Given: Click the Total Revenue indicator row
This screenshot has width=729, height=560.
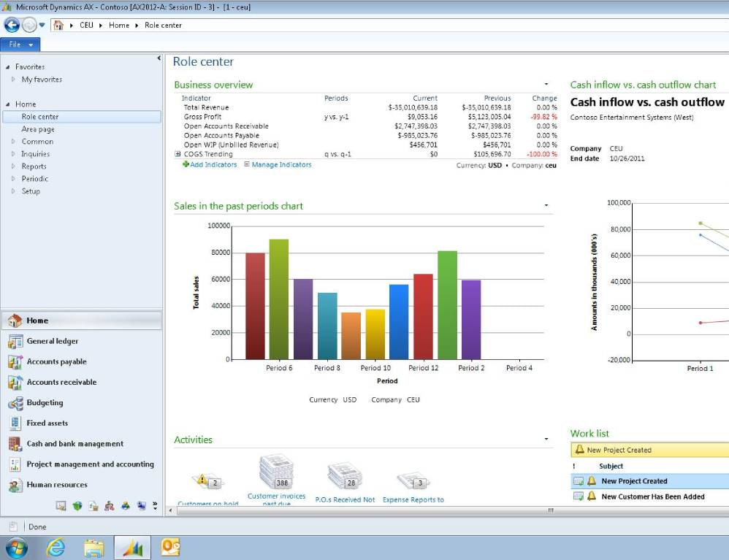Looking at the screenshot, I should tap(366, 107).
